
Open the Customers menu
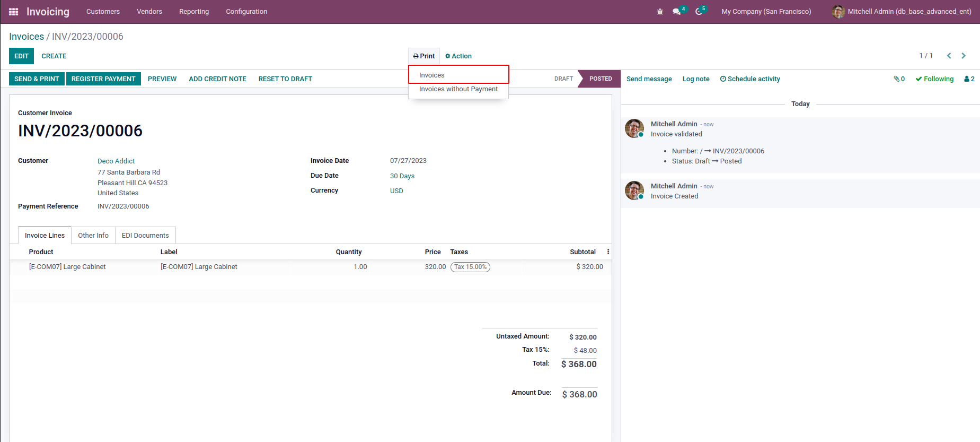pyautogui.click(x=103, y=12)
